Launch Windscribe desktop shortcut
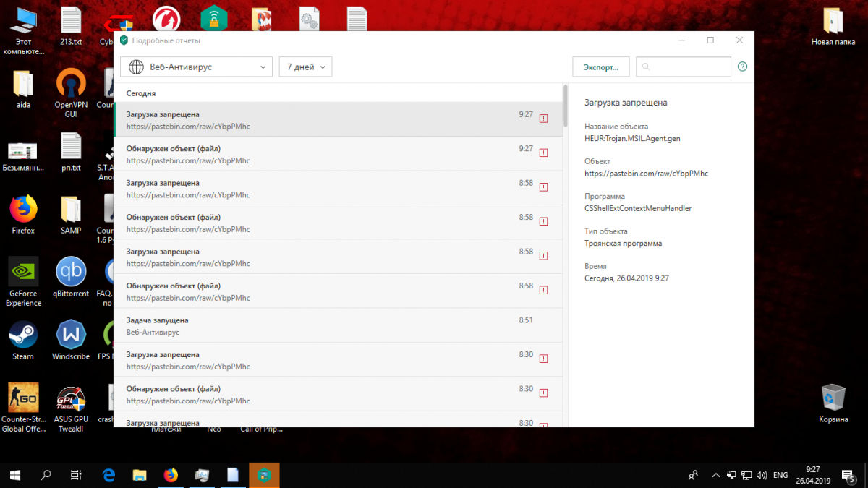This screenshot has width=868, height=488. coord(71,341)
